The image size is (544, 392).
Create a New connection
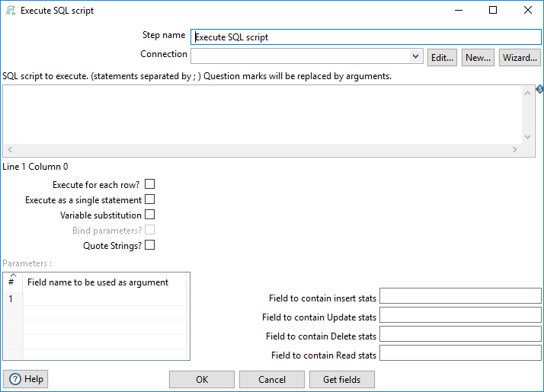click(478, 58)
